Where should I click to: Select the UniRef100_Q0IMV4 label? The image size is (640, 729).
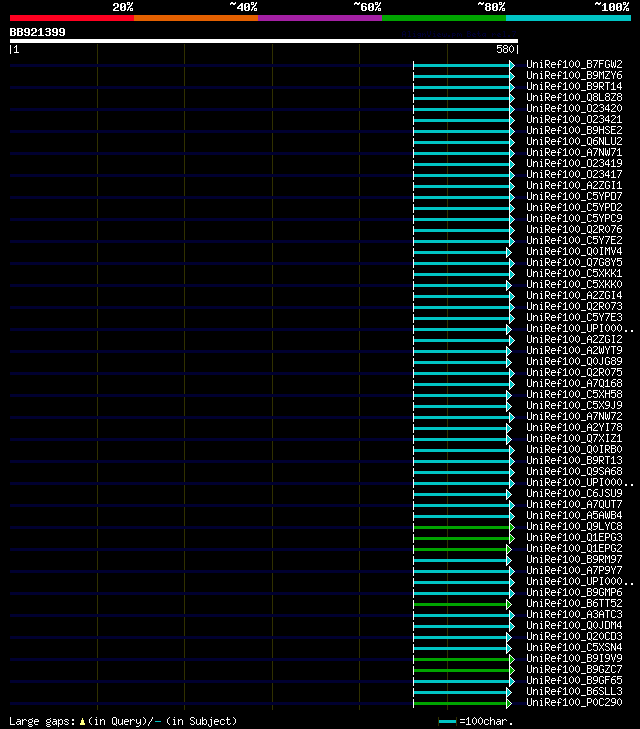tap(574, 252)
